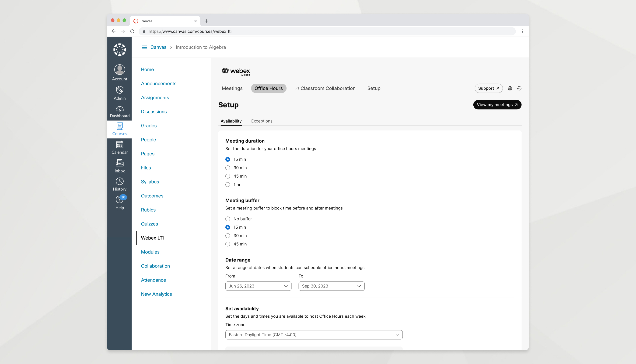Expand the From date range dropdown
Viewport: 636px width, 364px height.
click(x=258, y=286)
